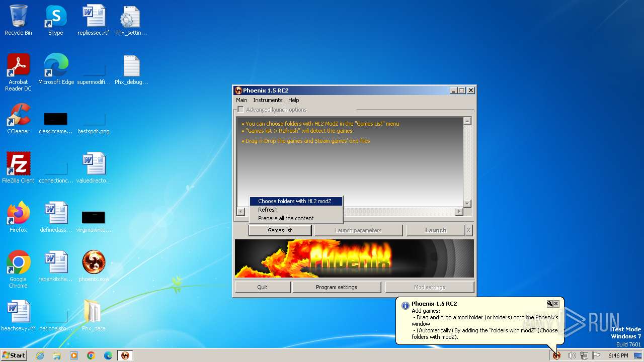Click volume speaker tray icon

[x=572, y=355]
